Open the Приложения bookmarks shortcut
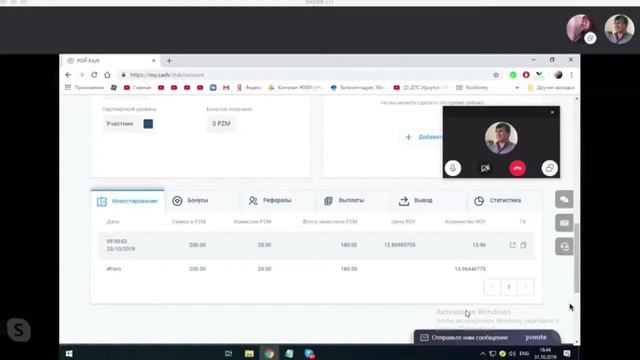 pyautogui.click(x=84, y=87)
